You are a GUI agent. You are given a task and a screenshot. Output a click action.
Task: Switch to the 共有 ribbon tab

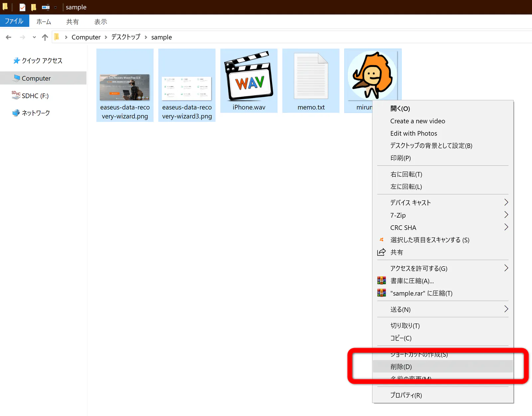click(72, 22)
